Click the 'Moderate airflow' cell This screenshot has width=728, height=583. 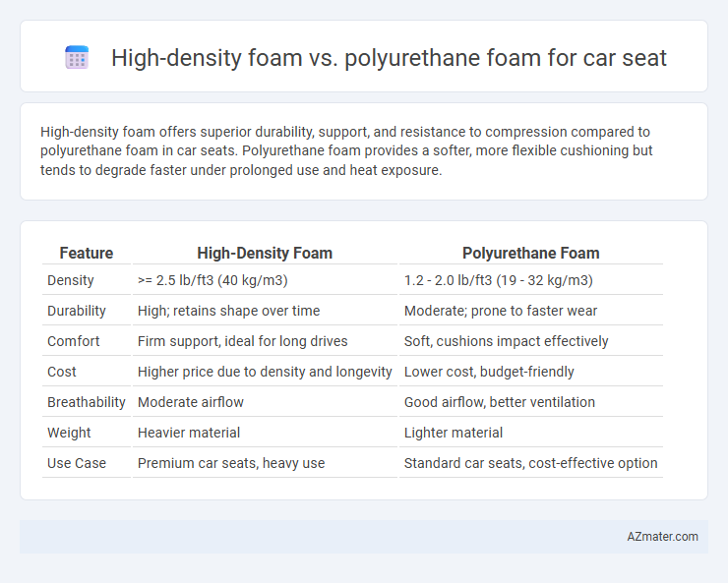click(190, 402)
